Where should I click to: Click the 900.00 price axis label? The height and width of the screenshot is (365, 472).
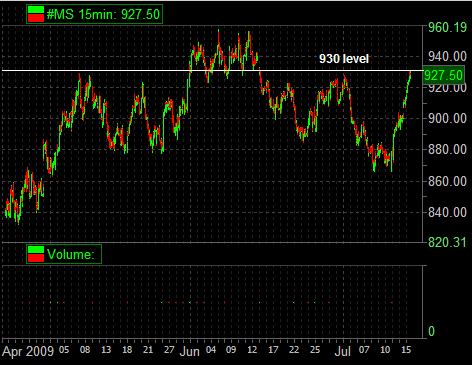[x=447, y=118]
